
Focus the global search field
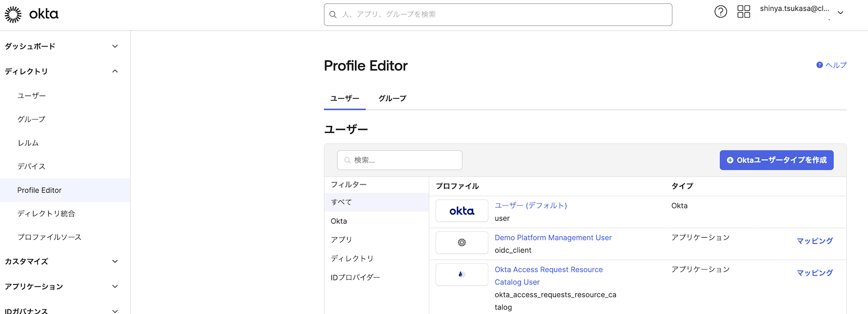498,14
